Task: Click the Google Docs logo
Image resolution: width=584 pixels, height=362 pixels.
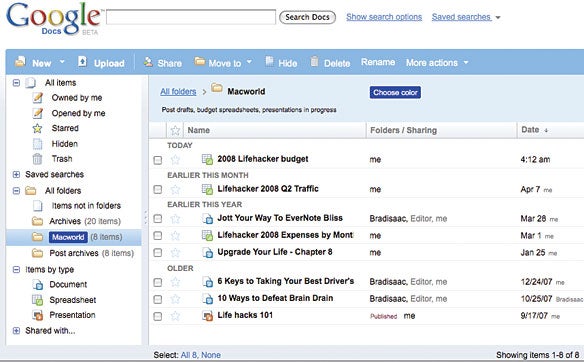Action: [53, 19]
